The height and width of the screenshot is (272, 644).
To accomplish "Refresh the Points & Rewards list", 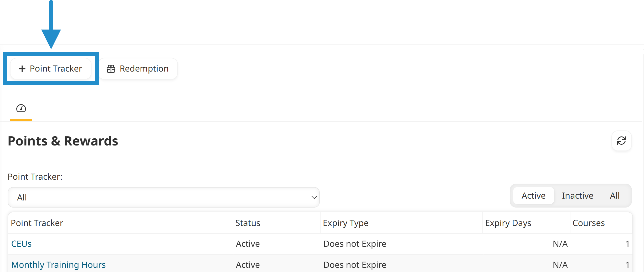I will (x=621, y=141).
